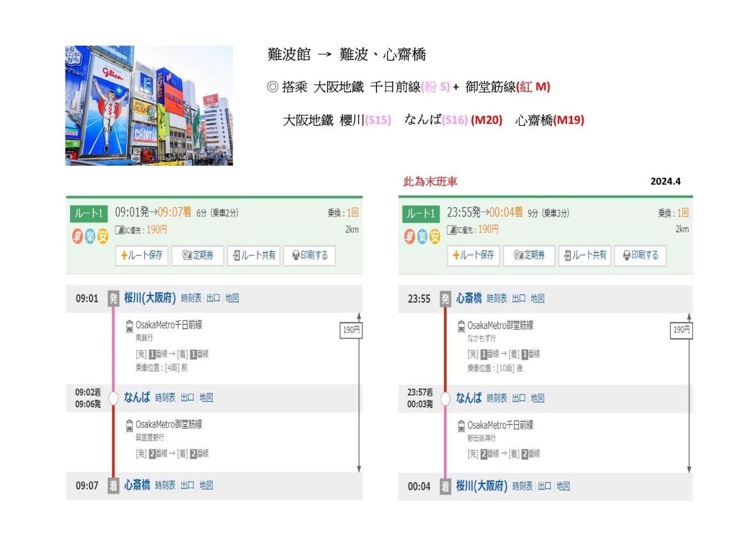Open 心斎橋 station link at 23:55
Screen dimensions: 756x534
pyautogui.click(x=469, y=298)
